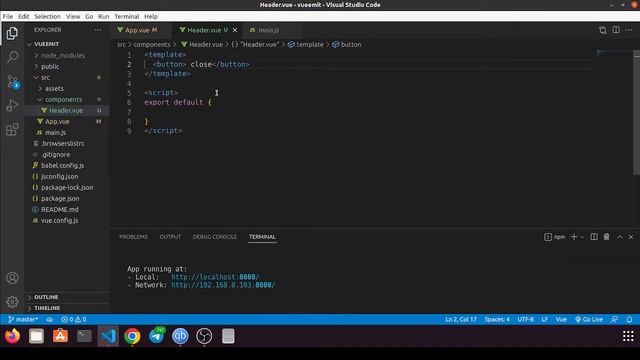Kill terminal with trash icon
Image resolution: width=640 pixels, height=360 pixels.
pyautogui.click(x=607, y=237)
